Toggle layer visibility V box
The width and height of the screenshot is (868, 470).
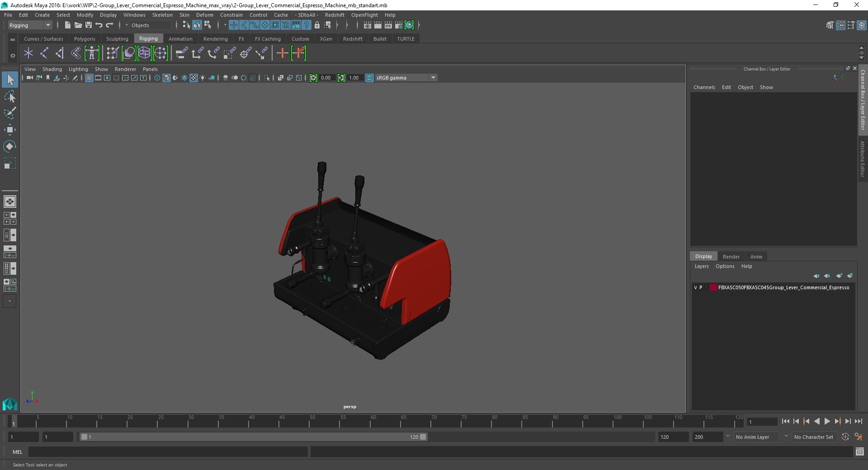click(x=695, y=287)
